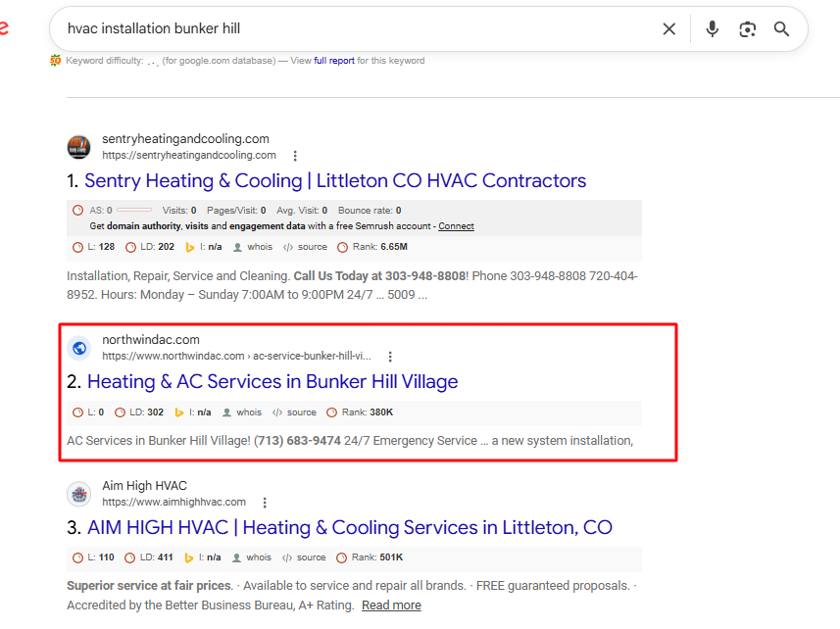Click L: 110 metric for Aim High
840x629 pixels.
93,557
